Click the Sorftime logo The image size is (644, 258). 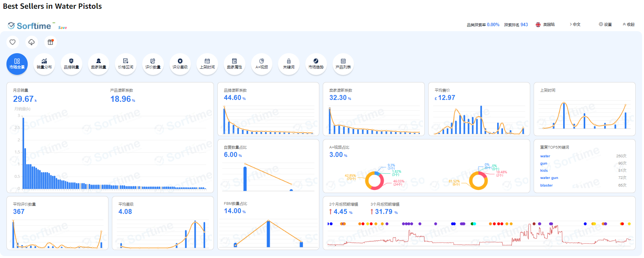(30, 26)
